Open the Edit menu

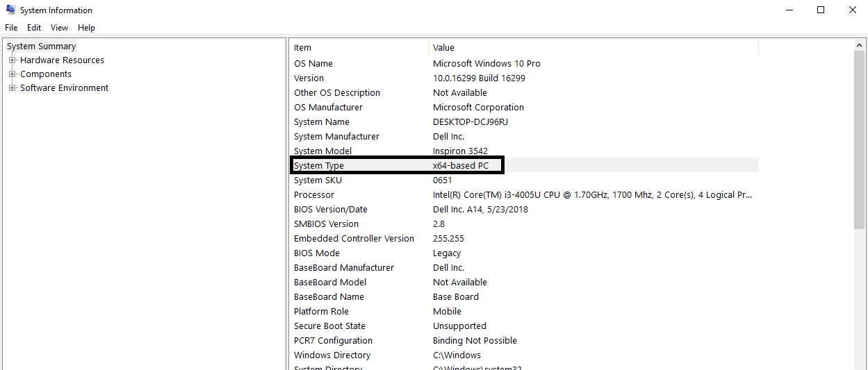click(34, 28)
